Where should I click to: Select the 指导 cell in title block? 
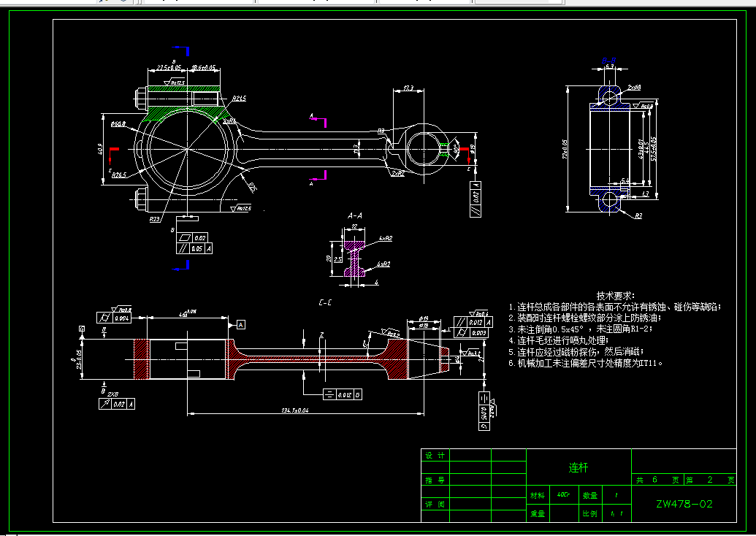click(435, 480)
